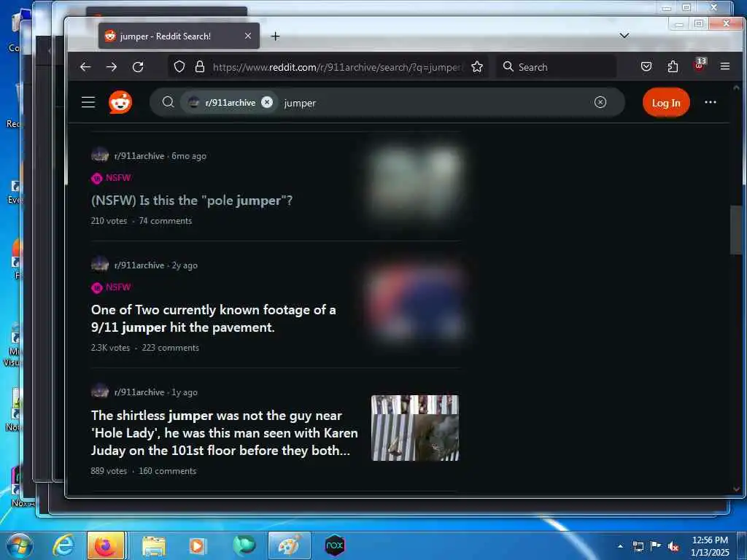Click the 223 comments text
This screenshot has height=560, width=747.
click(x=170, y=348)
